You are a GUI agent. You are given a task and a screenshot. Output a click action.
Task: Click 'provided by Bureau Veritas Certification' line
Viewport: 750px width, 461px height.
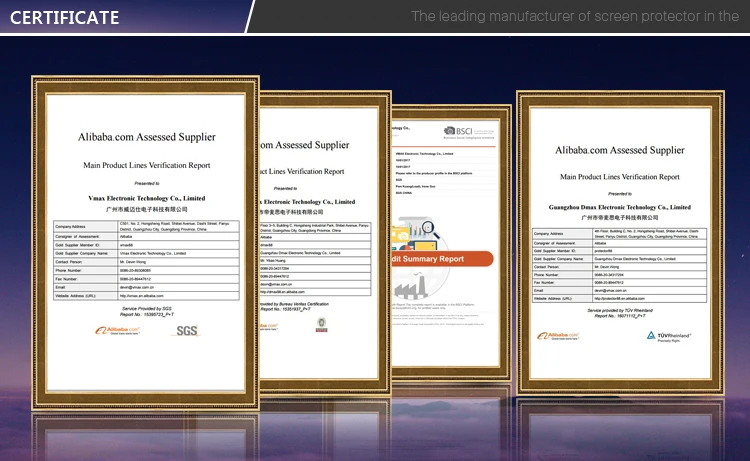pos(294,304)
